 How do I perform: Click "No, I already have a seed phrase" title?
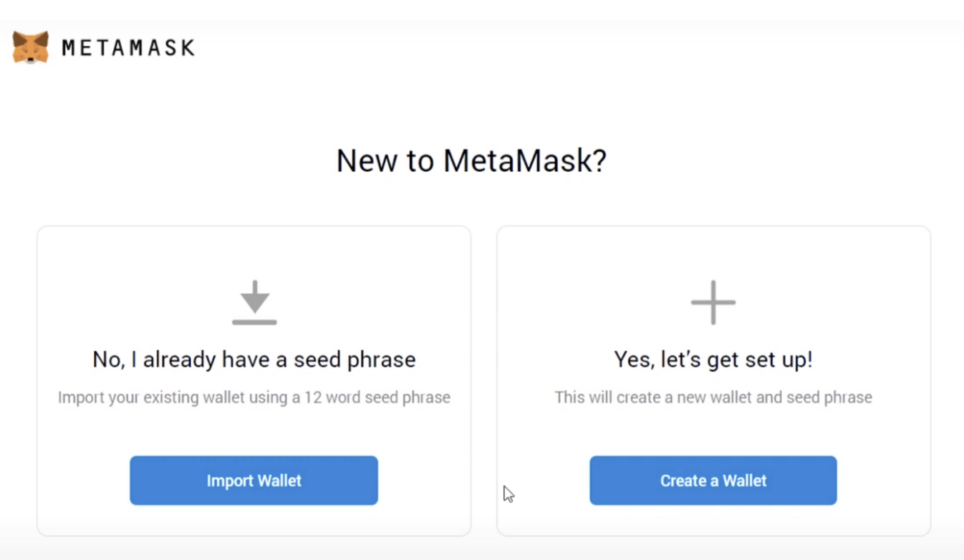[x=254, y=359]
